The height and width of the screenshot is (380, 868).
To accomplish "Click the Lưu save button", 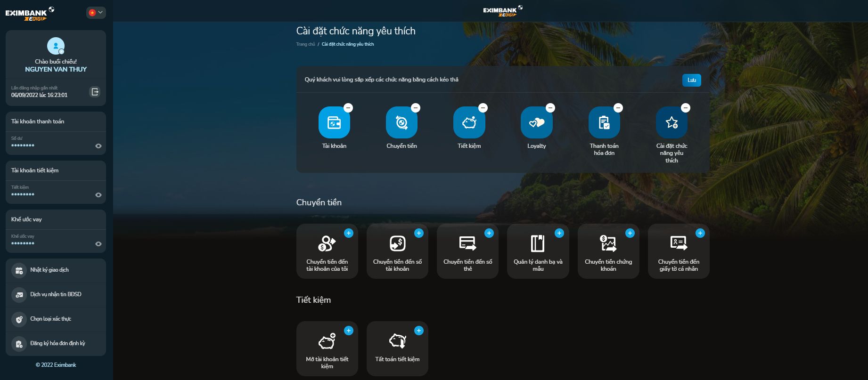I will coord(691,80).
